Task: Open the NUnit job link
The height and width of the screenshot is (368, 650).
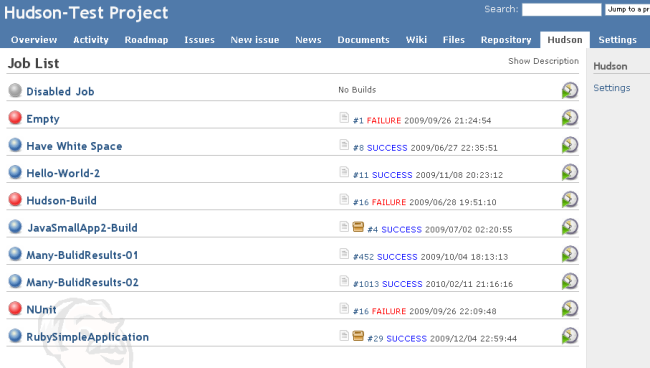Action: coord(41,310)
